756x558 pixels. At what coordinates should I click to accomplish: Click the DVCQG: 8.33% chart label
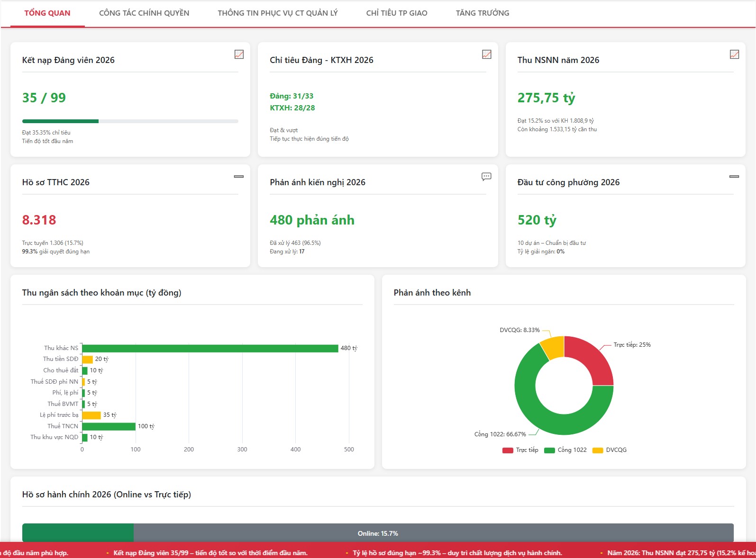tap(519, 330)
